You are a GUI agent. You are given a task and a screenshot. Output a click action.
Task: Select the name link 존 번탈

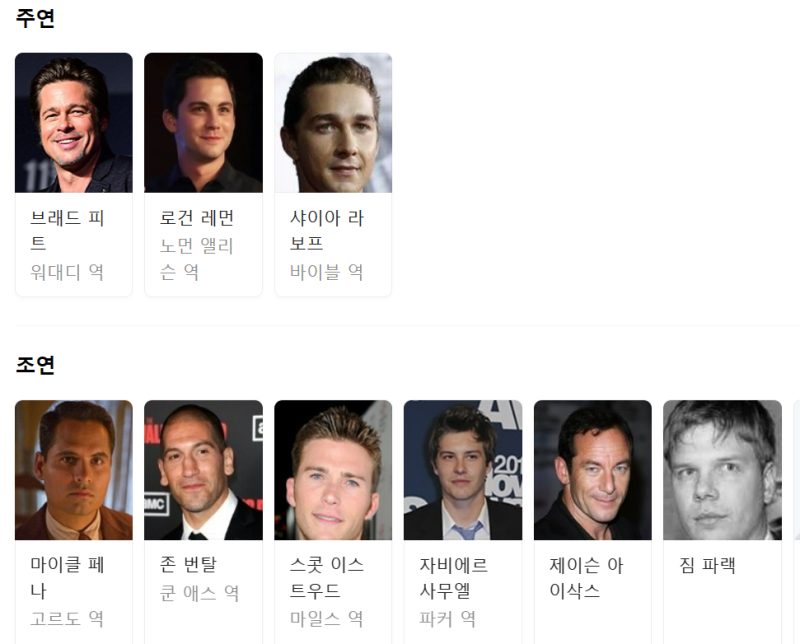(188, 564)
